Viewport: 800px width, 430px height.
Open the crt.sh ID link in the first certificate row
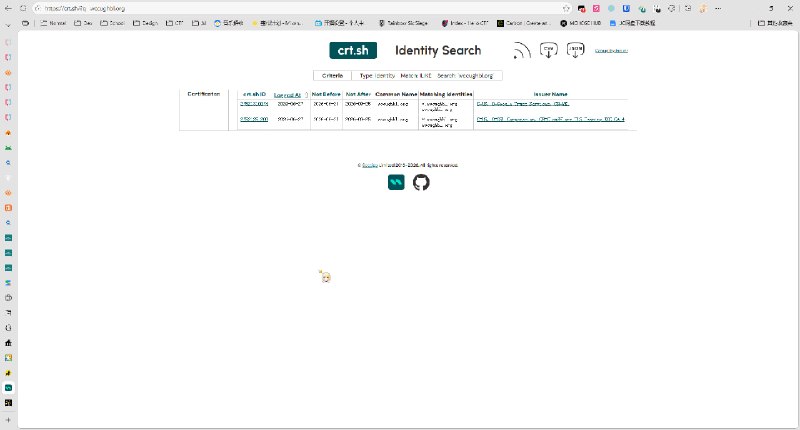click(x=254, y=104)
